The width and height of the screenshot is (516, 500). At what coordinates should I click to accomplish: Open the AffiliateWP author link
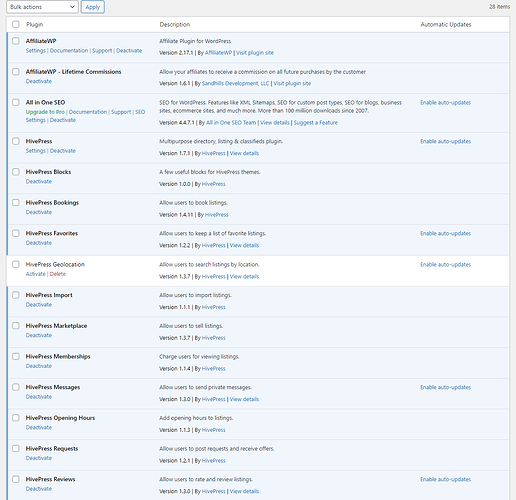point(218,53)
